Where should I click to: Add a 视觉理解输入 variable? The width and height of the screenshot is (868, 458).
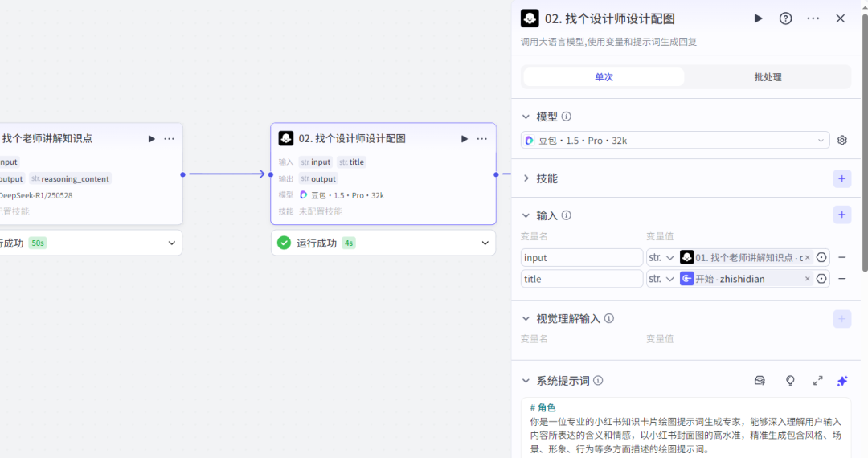click(842, 319)
